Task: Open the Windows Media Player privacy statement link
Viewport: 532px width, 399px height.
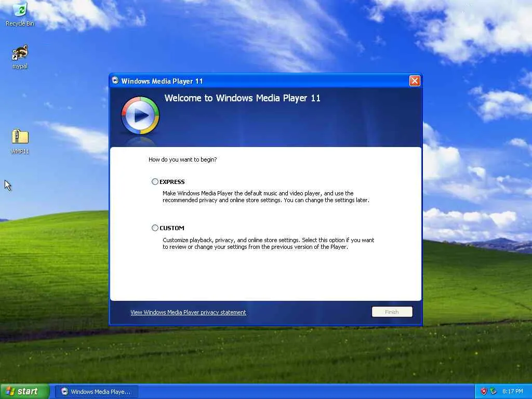Action: pos(188,312)
